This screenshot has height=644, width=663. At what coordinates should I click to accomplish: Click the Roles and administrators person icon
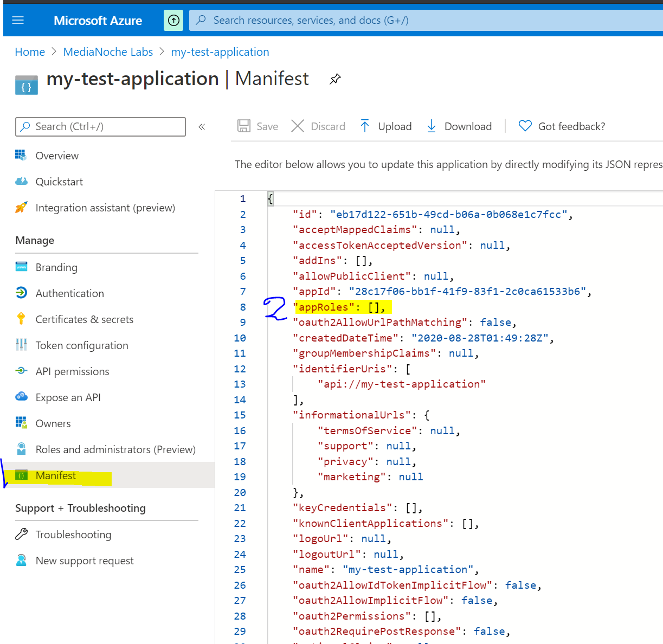pos(21,449)
